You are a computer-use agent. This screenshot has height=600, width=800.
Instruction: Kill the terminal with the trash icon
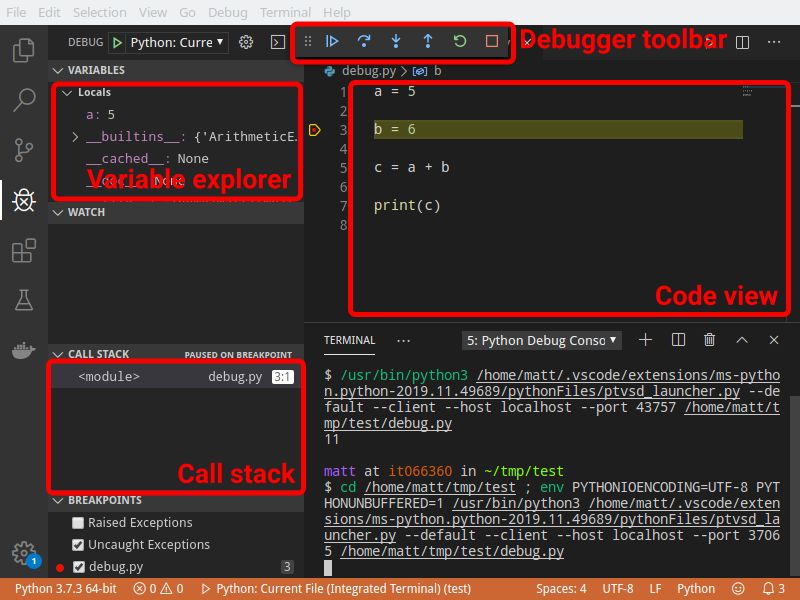click(709, 340)
